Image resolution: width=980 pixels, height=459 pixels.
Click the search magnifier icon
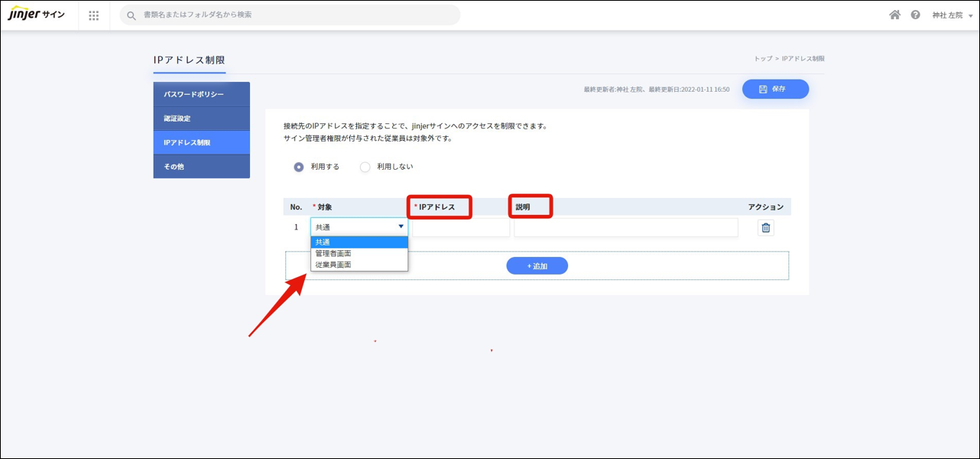click(131, 15)
